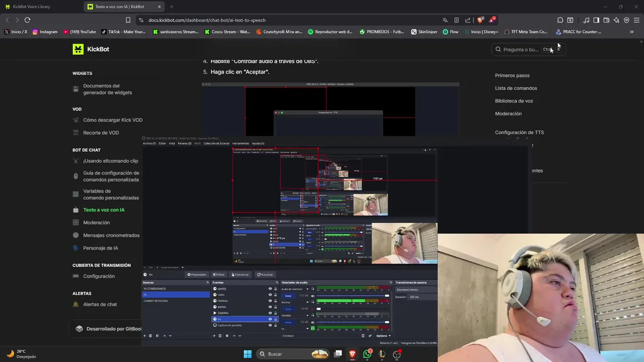
Task: Click the Windows Start button
Action: [248, 354]
